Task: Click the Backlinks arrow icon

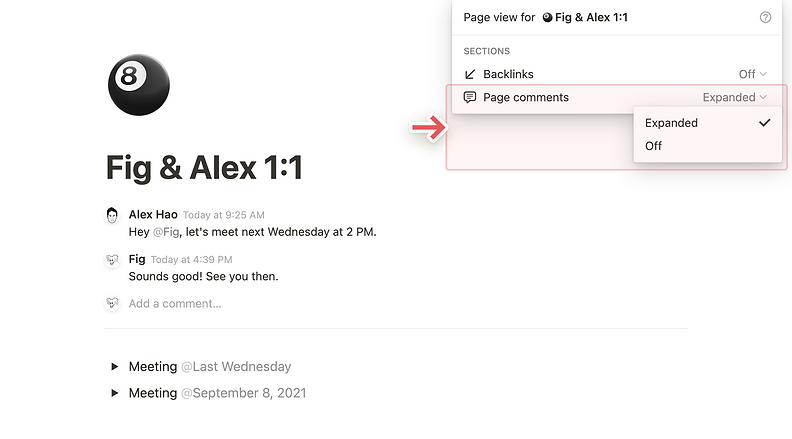Action: (x=470, y=74)
